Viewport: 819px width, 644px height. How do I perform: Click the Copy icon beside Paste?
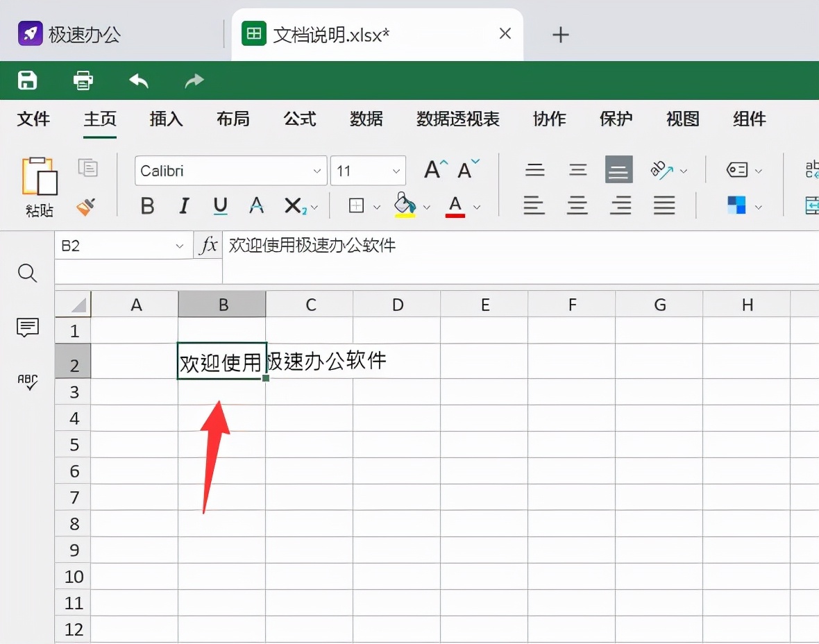[x=87, y=168]
